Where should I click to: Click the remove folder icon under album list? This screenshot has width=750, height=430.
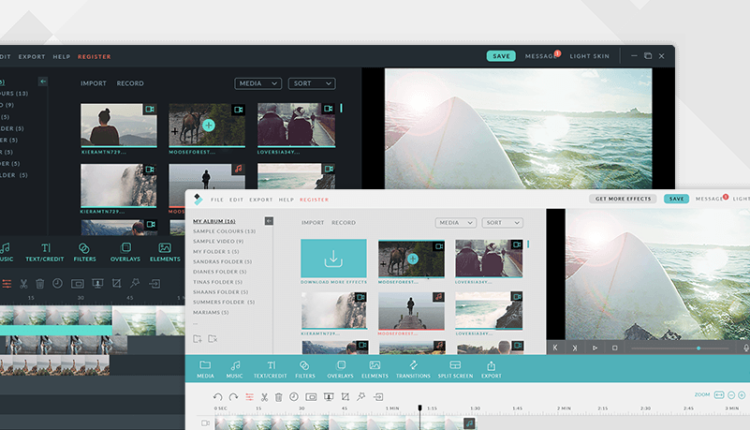213,339
